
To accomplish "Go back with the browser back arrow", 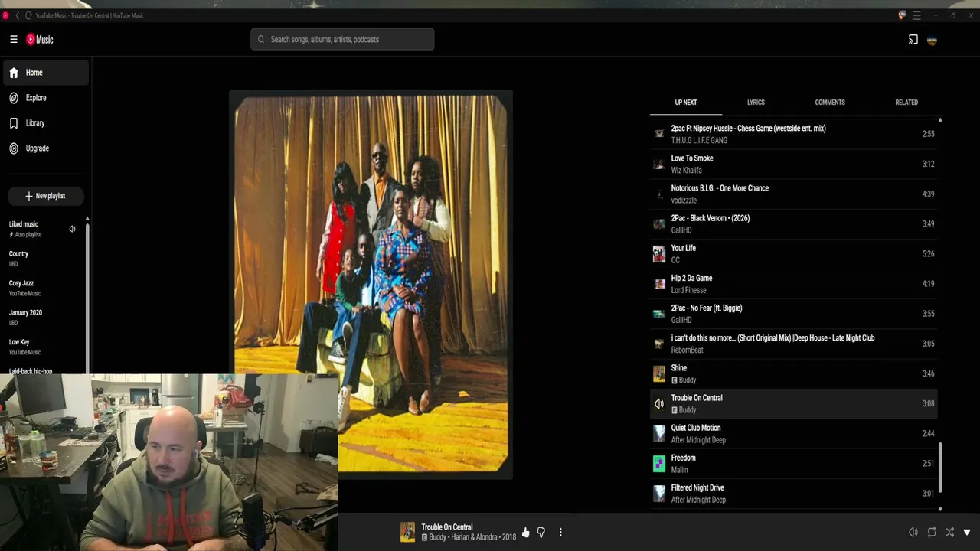I will pyautogui.click(x=18, y=15).
